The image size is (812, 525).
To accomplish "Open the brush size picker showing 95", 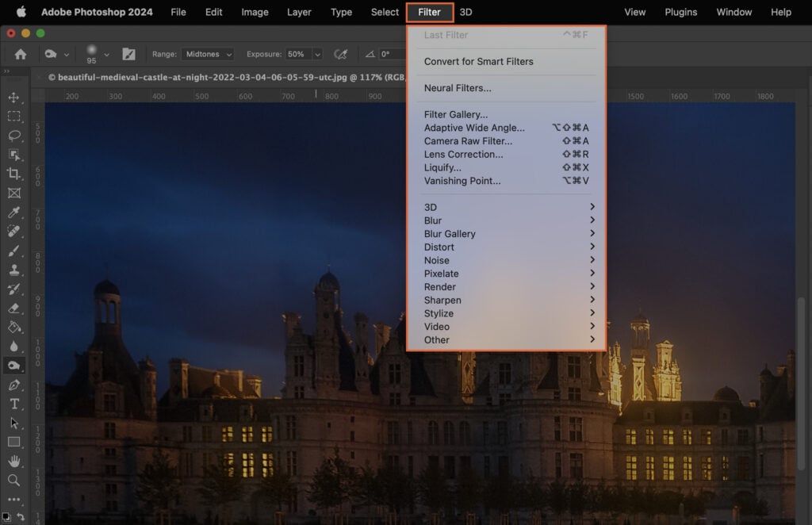I will coord(94,54).
